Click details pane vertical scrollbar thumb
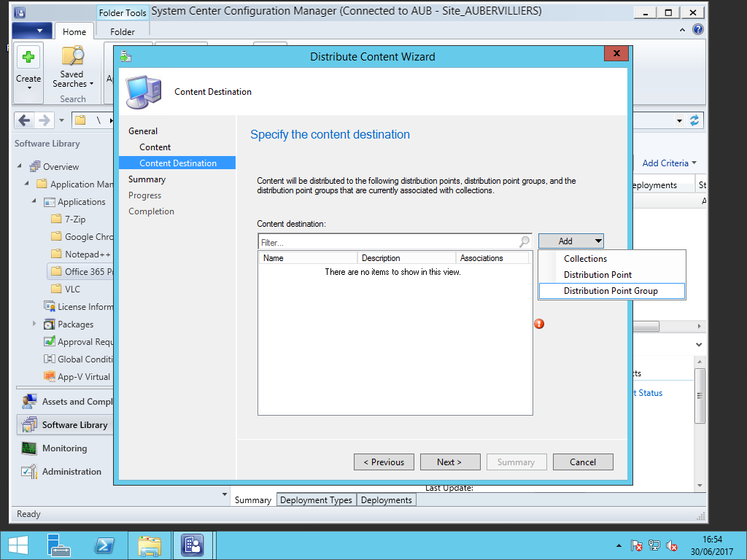The image size is (747, 560). [699, 395]
